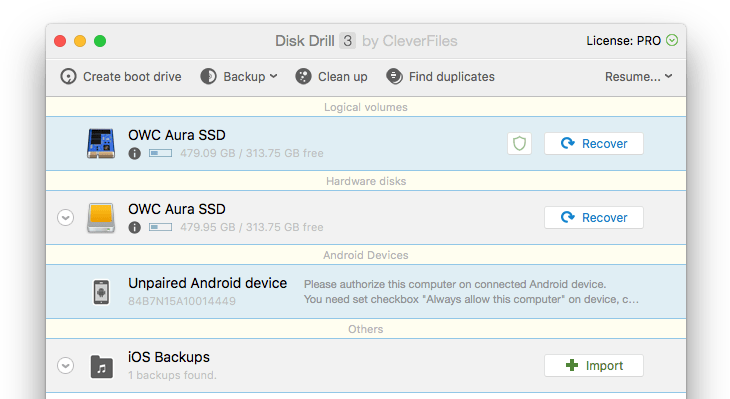
Task: Click the orange hardware disk icon
Action: [x=101, y=217]
